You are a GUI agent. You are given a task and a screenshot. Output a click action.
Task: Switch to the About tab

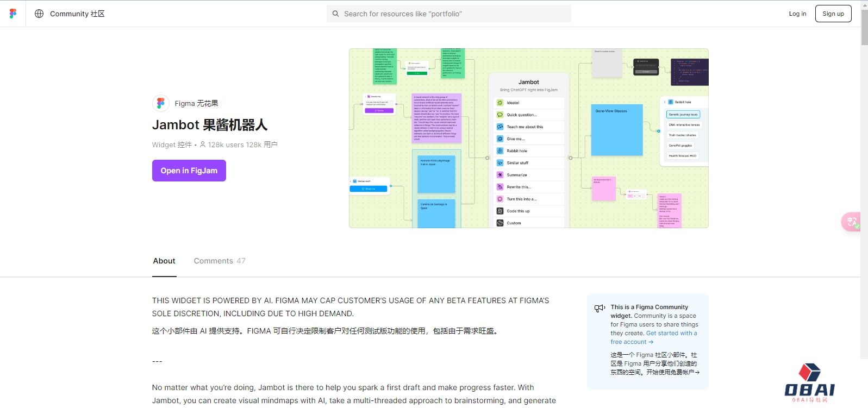[164, 261]
